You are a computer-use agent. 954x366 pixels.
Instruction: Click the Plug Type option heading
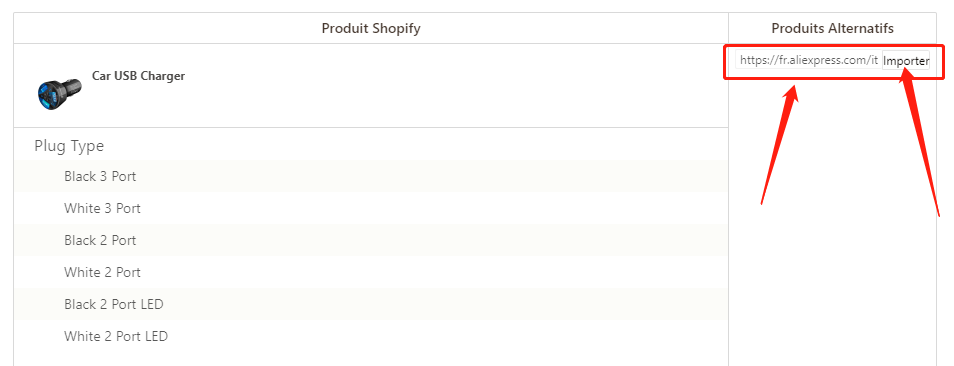pyautogui.click(x=69, y=147)
